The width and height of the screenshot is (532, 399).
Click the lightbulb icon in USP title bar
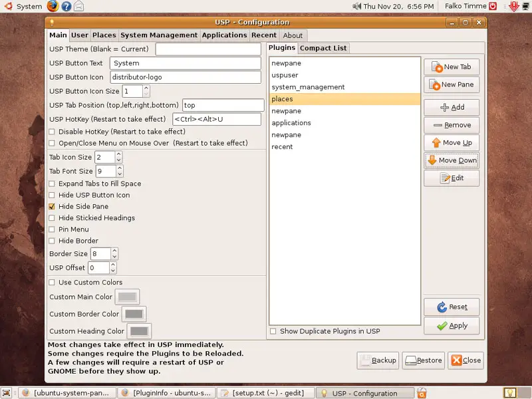[52, 23]
